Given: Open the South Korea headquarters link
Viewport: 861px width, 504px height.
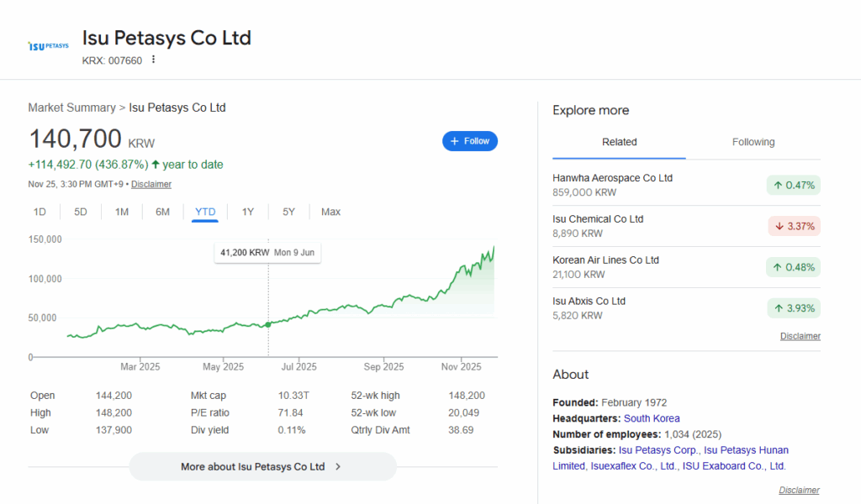Looking at the screenshot, I should 652,418.
